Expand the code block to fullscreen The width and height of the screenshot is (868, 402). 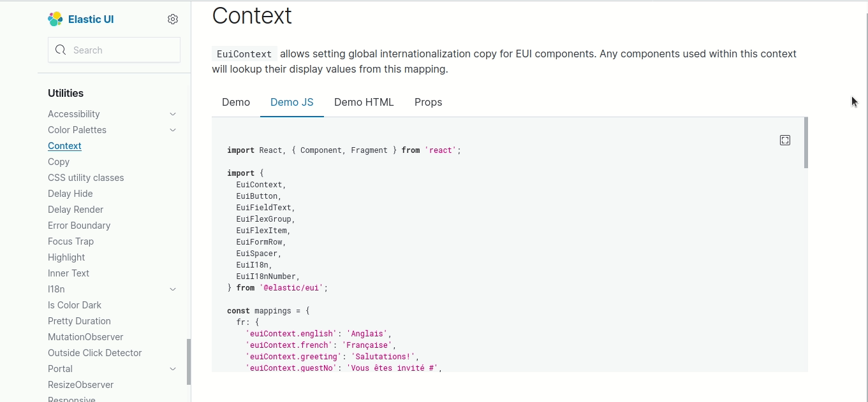784,140
